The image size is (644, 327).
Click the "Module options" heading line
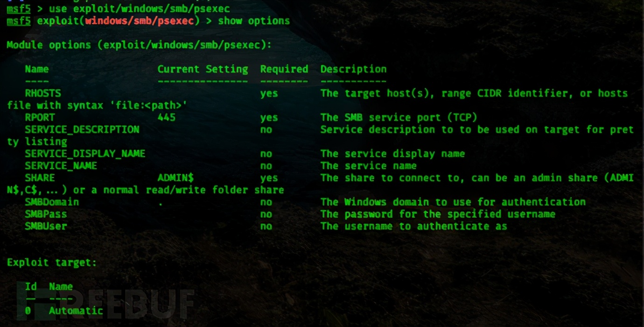point(139,45)
